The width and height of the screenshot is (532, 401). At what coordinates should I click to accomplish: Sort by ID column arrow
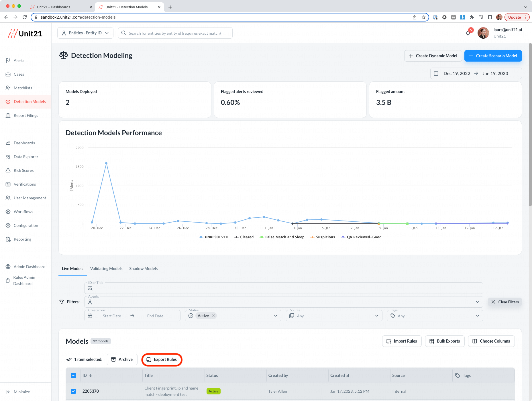(91, 376)
